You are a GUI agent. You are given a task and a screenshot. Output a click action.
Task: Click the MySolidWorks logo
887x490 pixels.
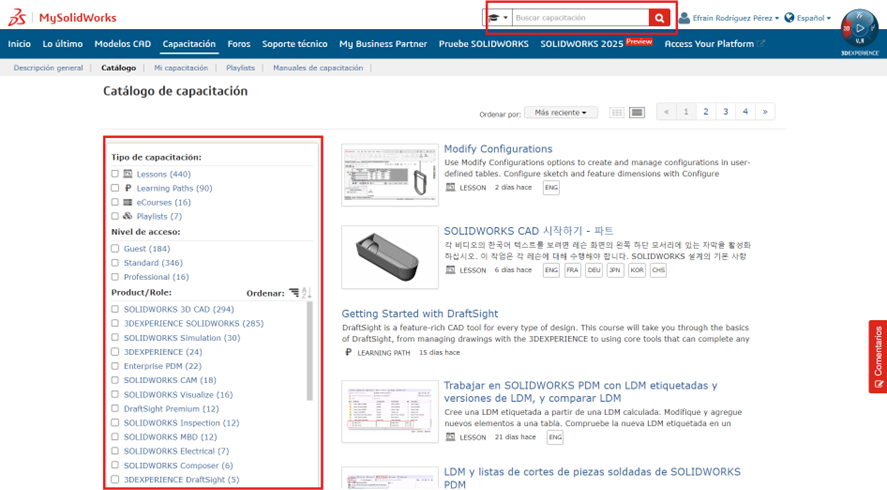click(x=62, y=18)
